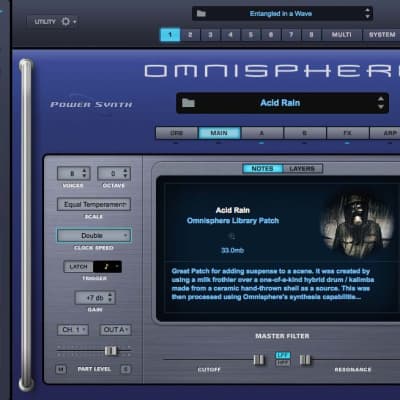The width and height of the screenshot is (400, 400).
Task: Click the Entangled in a Wave multi name
Action: tap(281, 14)
